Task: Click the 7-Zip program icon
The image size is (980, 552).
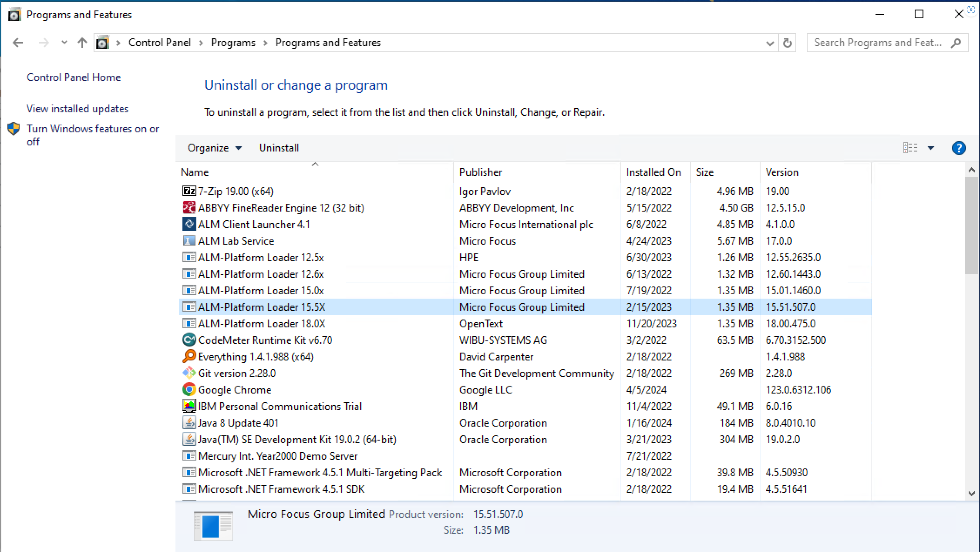Action: coord(189,191)
